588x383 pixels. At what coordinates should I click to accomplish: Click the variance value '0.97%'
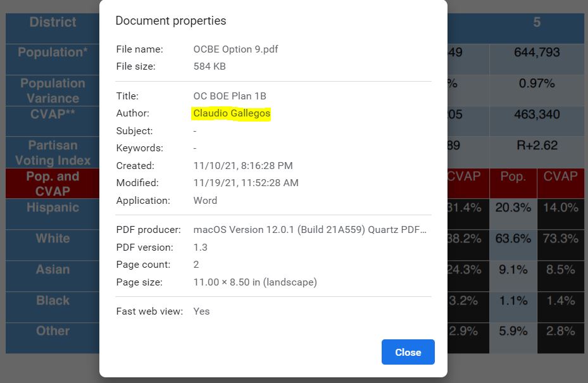tap(537, 84)
